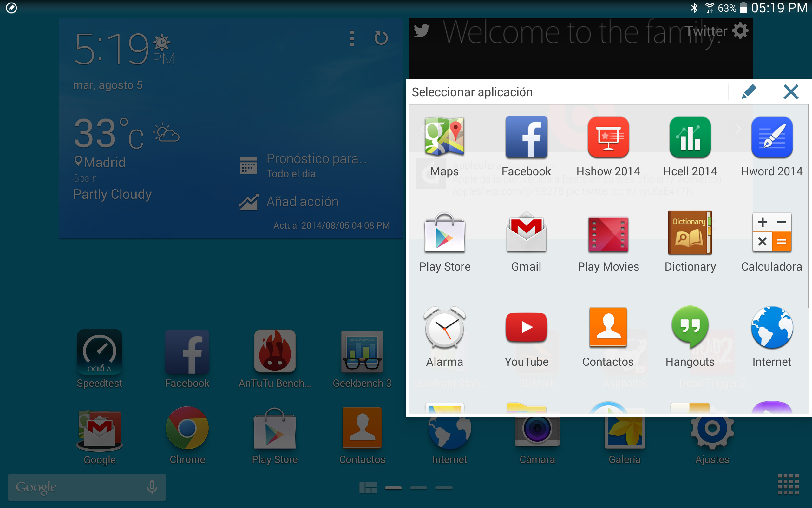Close the Seleccionar aplicación panel
Screen dimensions: 812x508
coord(791,92)
